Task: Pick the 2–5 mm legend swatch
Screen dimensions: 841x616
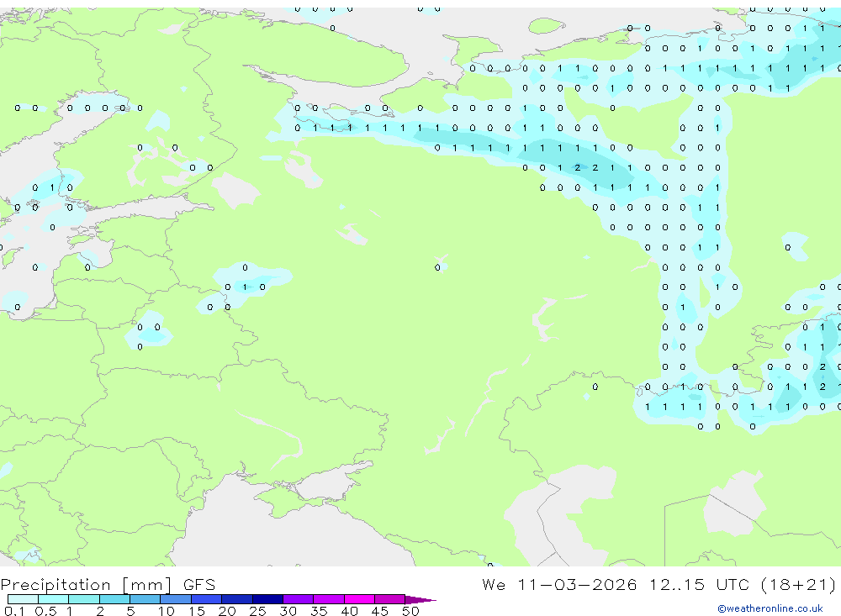Action: (114, 599)
